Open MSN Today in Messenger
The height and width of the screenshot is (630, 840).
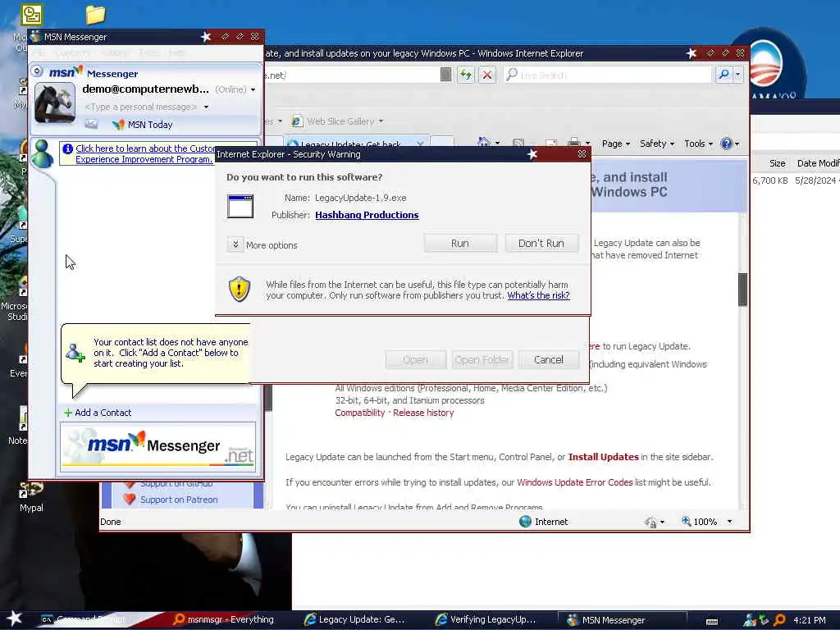pyautogui.click(x=143, y=125)
